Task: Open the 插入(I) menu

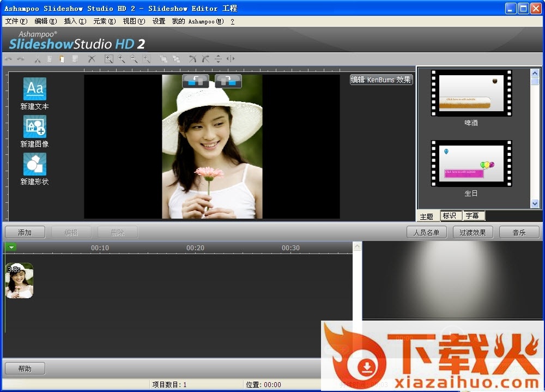Action: pyautogui.click(x=75, y=21)
